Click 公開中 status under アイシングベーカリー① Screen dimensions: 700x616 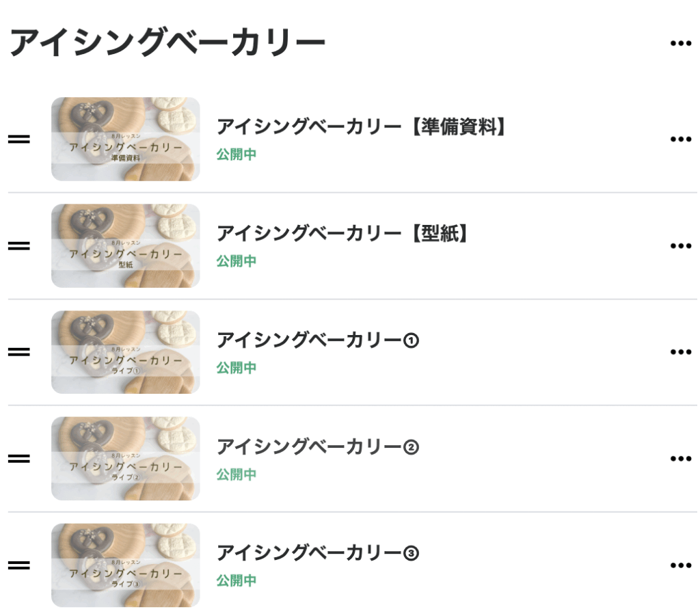pyautogui.click(x=237, y=368)
